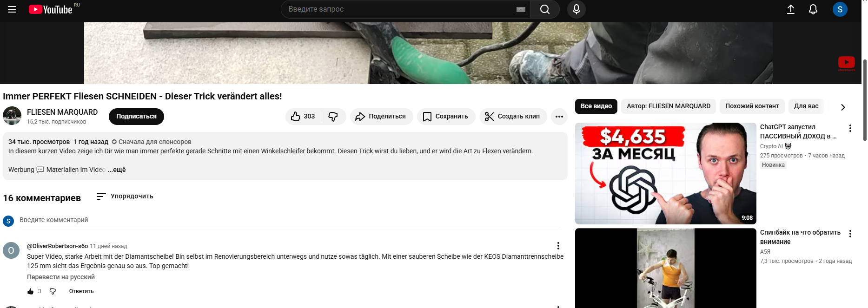Subscribe with Подписаться button
The width and height of the screenshot is (868, 308).
[136, 117]
